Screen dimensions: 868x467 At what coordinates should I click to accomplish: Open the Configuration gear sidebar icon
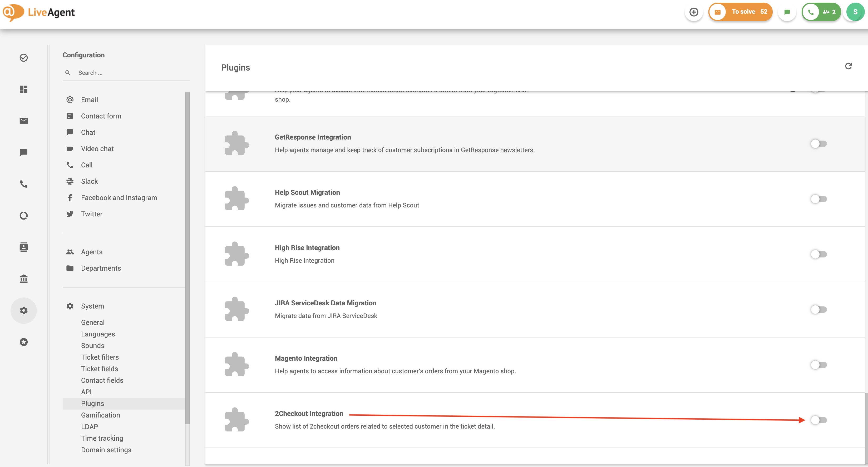click(24, 310)
